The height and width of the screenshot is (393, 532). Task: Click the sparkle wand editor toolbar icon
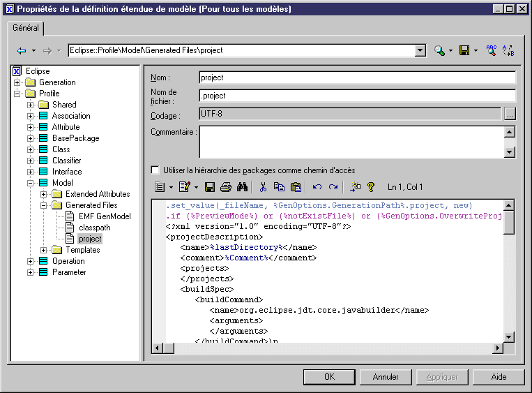click(x=355, y=187)
